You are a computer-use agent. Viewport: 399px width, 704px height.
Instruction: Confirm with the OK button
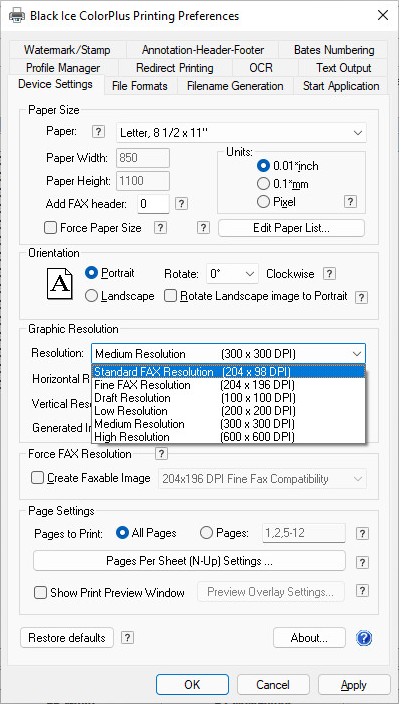tap(192, 684)
